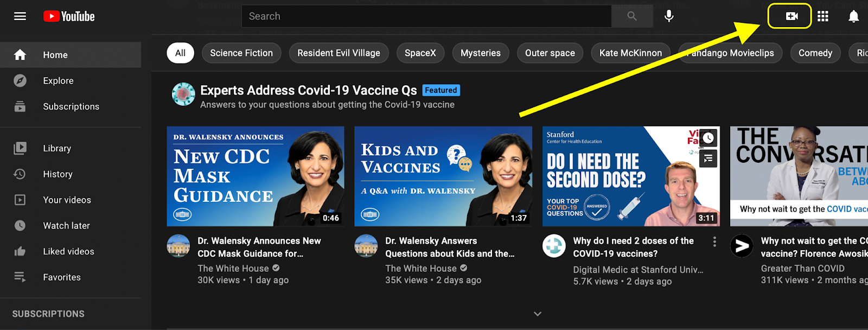This screenshot has width=868, height=330.
Task: Open White House avatar beside Mask Guidance video
Action: [178, 246]
